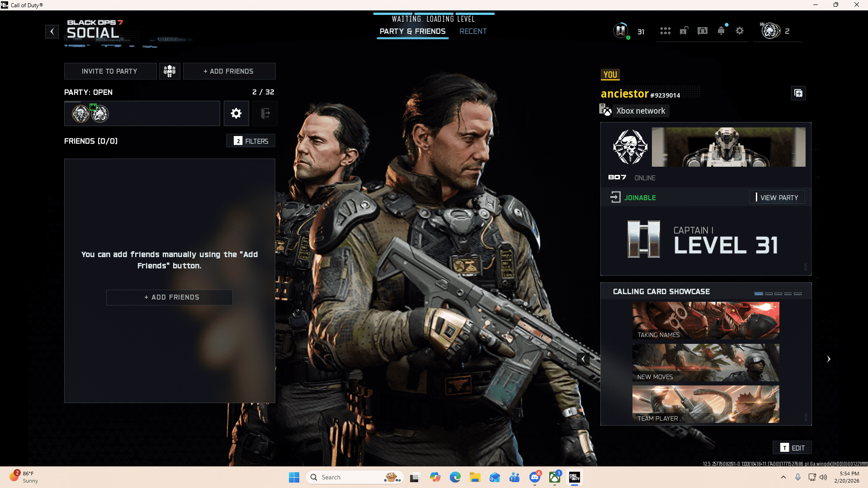
Task: Open the settings gear in top bar
Action: coord(740,31)
